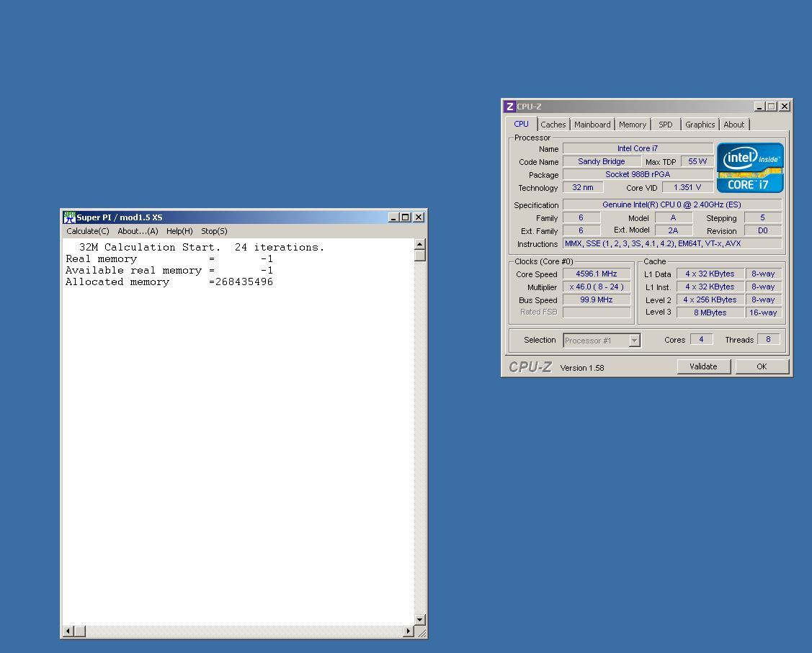Switch to the Memory tab in CPU-Z

633,125
